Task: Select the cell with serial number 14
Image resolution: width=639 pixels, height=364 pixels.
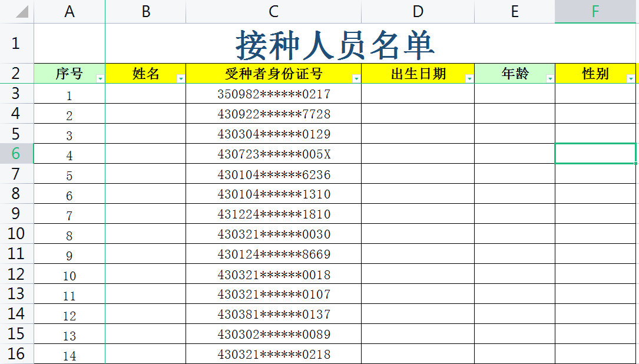Action: [x=69, y=353]
